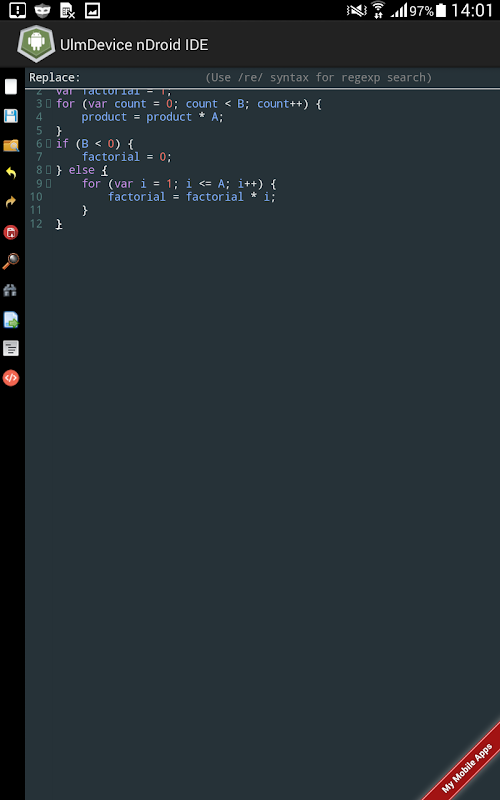500x800 pixels.
Task: Open search with magnifying glass icon
Action: tap(11, 261)
